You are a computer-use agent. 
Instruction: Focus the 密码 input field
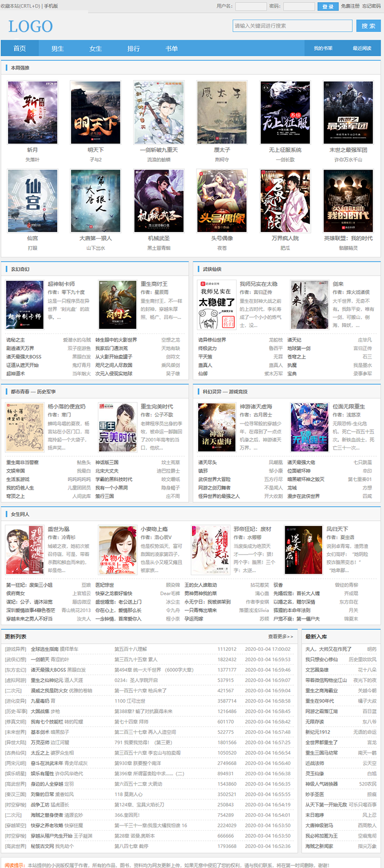point(298,6)
